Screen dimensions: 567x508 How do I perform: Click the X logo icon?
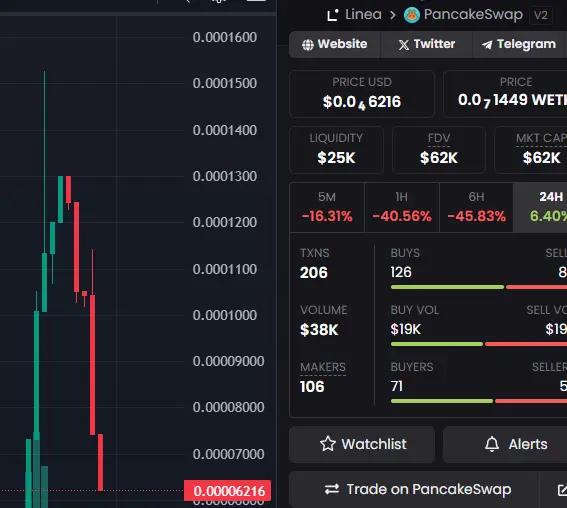click(x=404, y=45)
